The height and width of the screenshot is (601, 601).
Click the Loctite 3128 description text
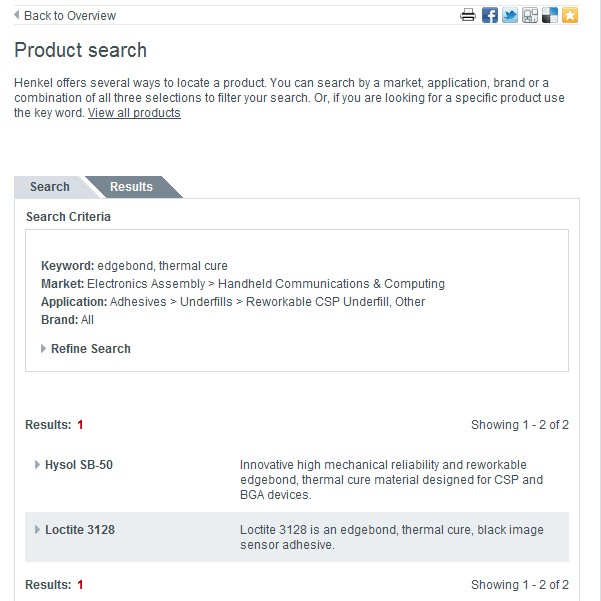click(x=392, y=537)
